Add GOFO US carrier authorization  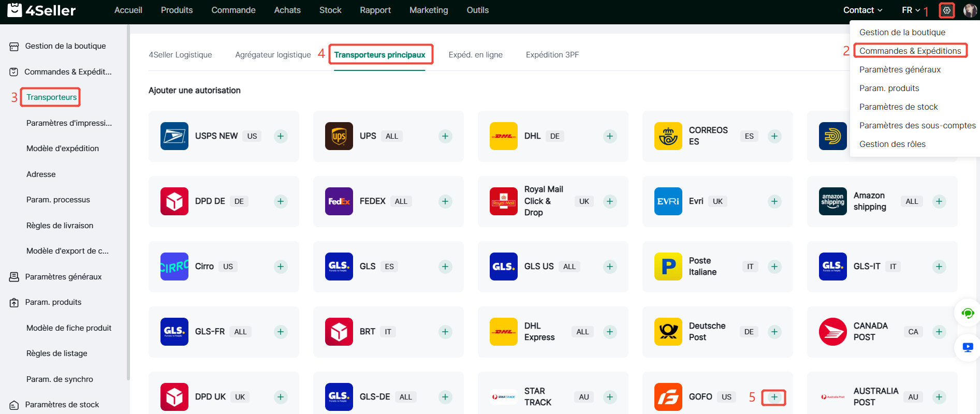click(x=774, y=397)
